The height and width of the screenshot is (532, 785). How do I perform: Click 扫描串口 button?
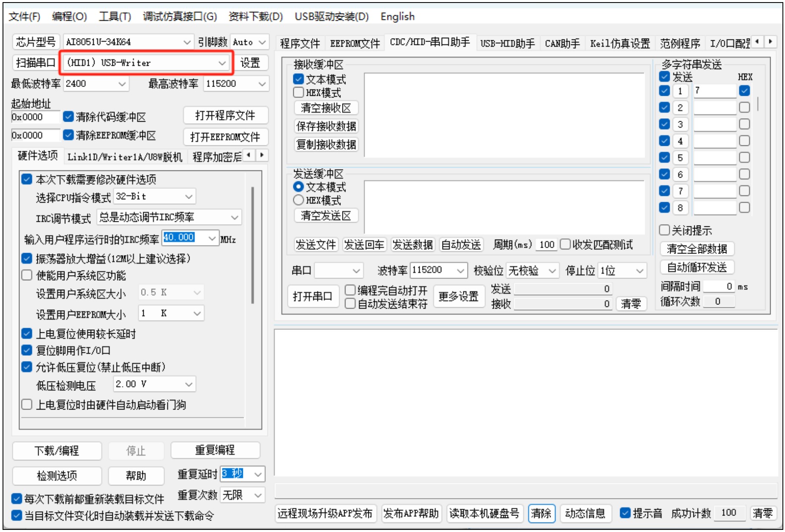[36, 63]
